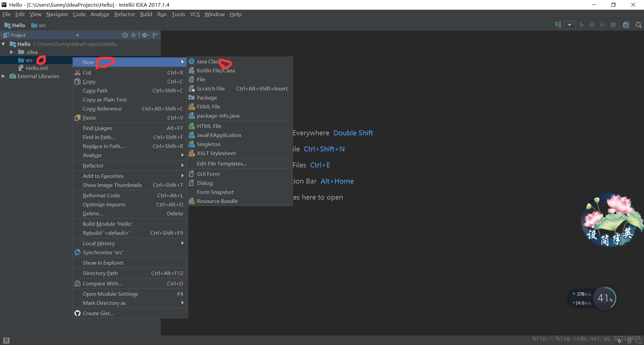This screenshot has height=345, width=644.
Task: Choose package-info.java entry
Action: (x=240, y=116)
